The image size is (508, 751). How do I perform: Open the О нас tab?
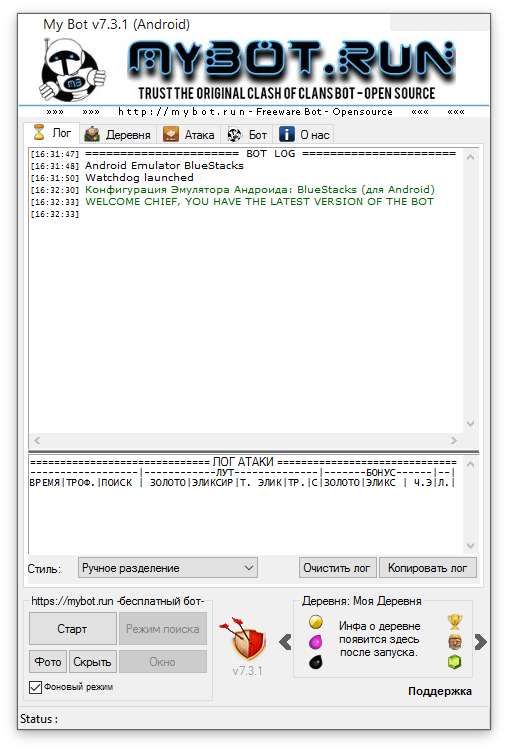click(x=304, y=135)
